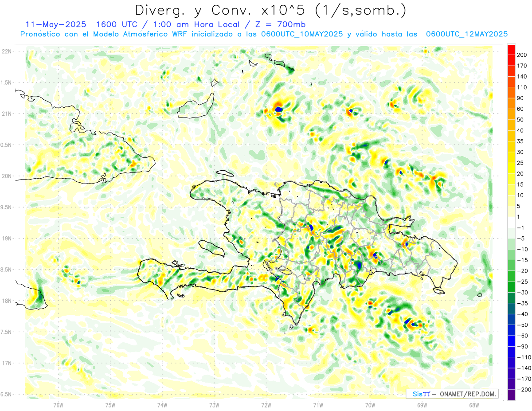Image resolution: width=532 pixels, height=411 pixels.
Task: Select the green band between -20 and -25
Action: click(x=511, y=276)
